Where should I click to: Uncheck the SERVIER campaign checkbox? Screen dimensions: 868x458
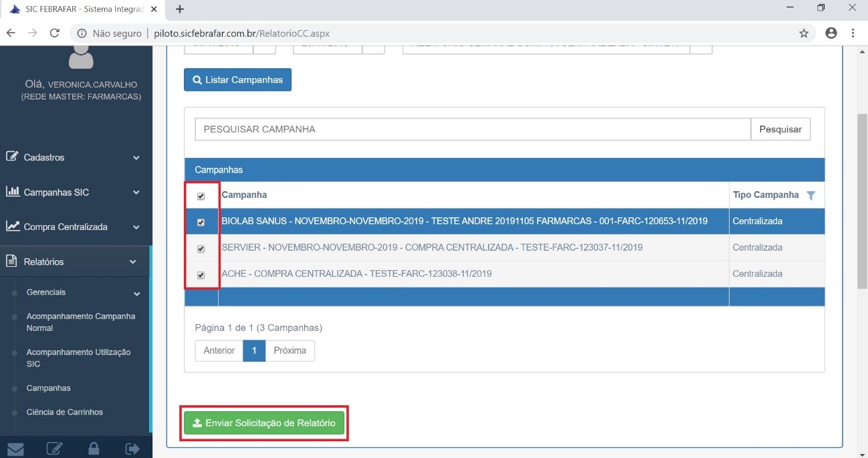[201, 249]
